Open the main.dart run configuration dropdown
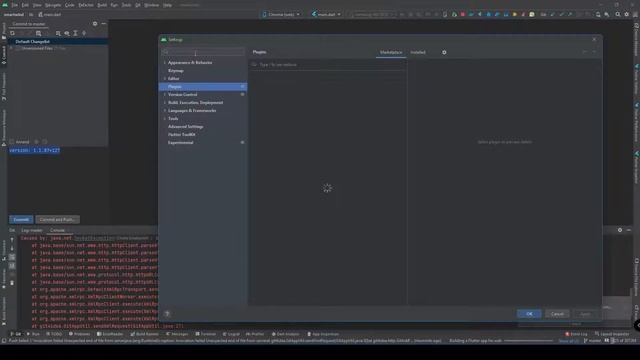The width and height of the screenshot is (640, 360). [326, 14]
